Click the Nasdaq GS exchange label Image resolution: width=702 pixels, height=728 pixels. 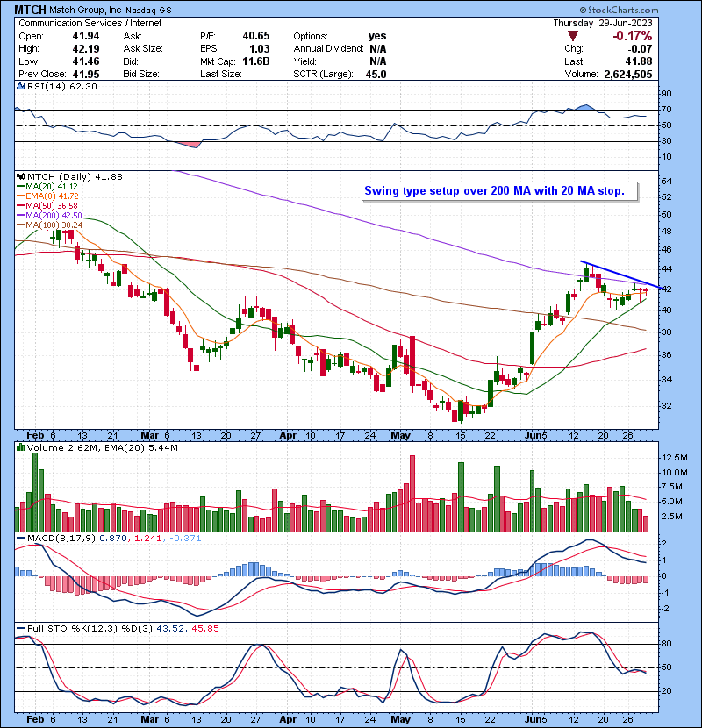click(x=148, y=10)
